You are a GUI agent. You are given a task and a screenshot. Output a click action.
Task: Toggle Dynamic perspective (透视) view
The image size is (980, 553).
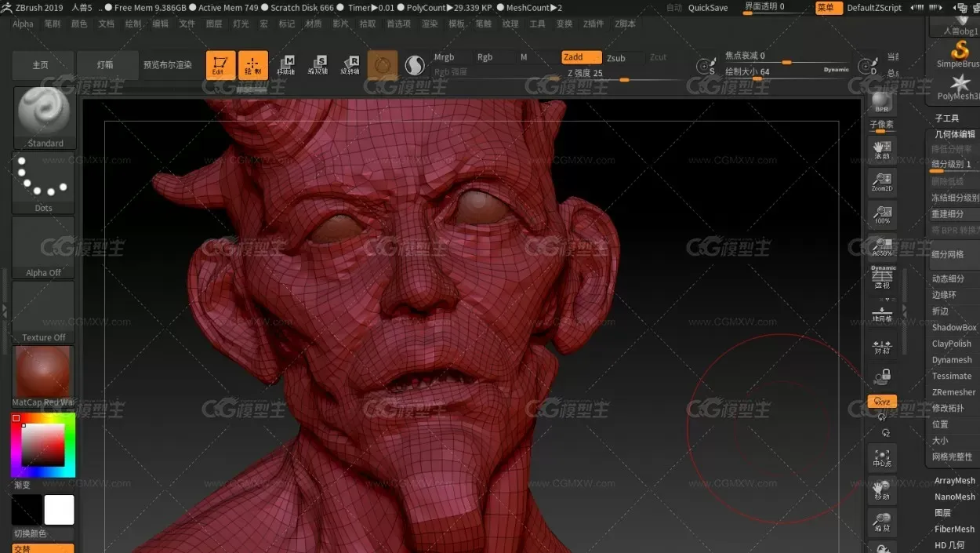pyautogui.click(x=883, y=278)
